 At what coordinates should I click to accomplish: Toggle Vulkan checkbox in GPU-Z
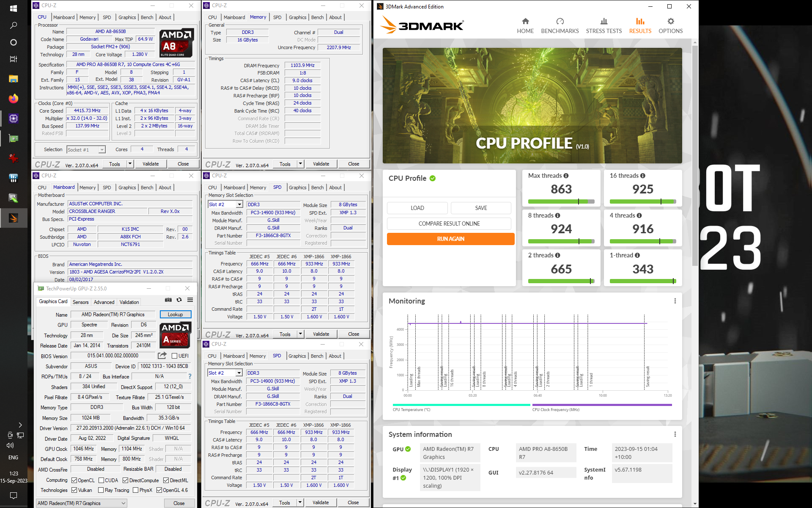tap(74, 490)
